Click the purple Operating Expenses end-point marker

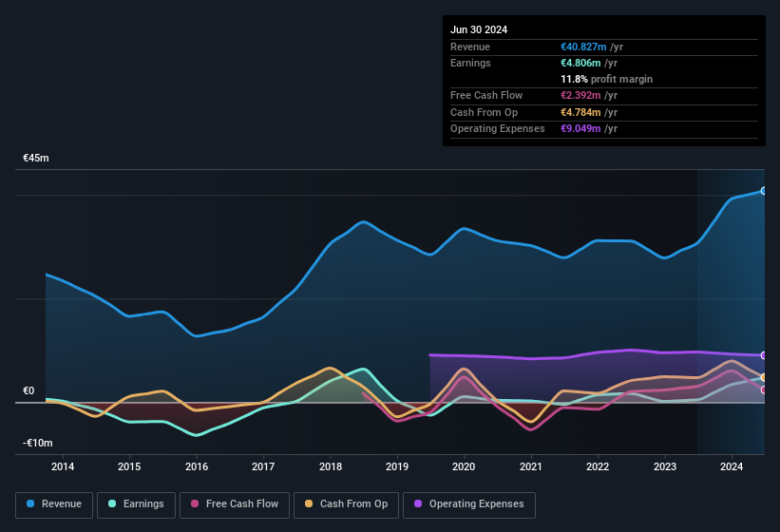point(764,355)
